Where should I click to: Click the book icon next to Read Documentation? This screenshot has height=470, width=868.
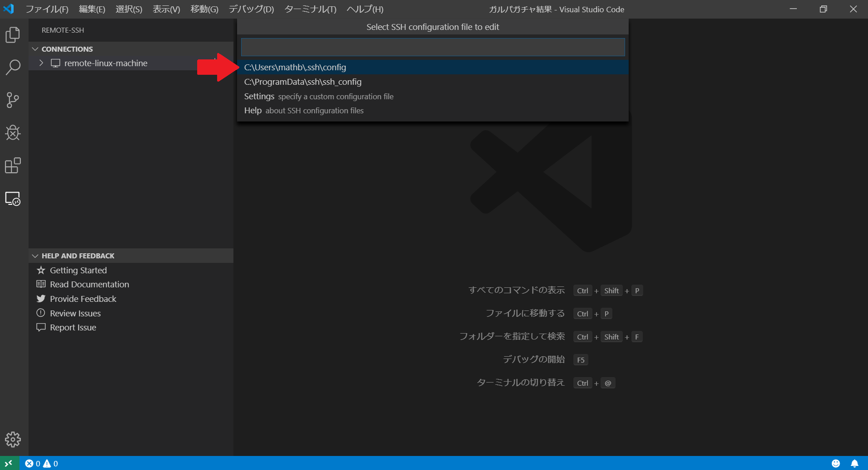[x=41, y=284]
